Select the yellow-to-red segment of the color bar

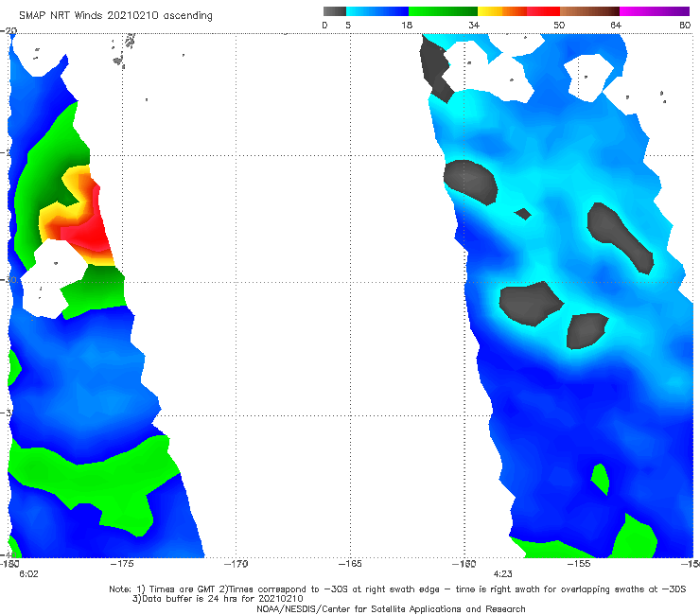(x=518, y=11)
